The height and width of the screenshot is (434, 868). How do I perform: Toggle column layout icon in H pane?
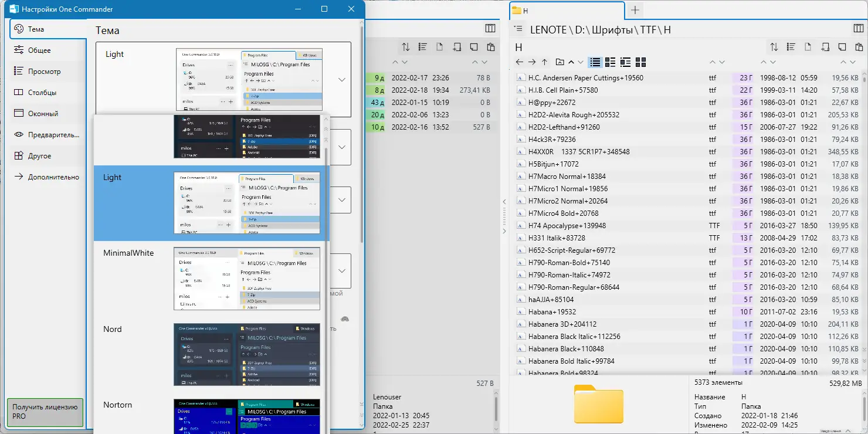point(858,29)
